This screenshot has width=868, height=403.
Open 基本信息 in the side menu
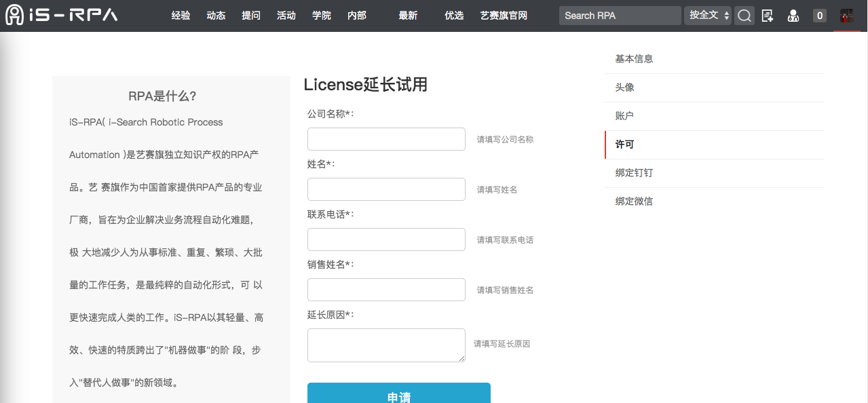coord(714,59)
